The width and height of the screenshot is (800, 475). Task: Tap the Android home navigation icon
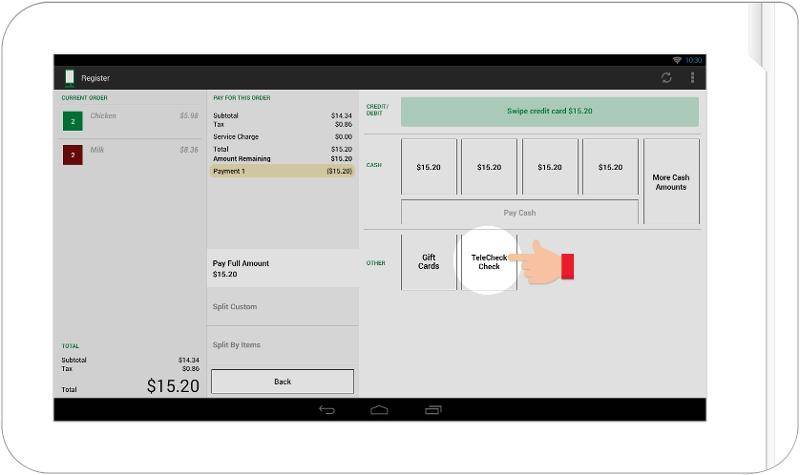[x=379, y=410]
